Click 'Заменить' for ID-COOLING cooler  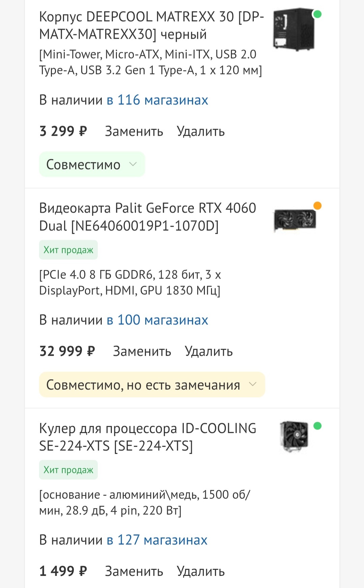pos(134,571)
